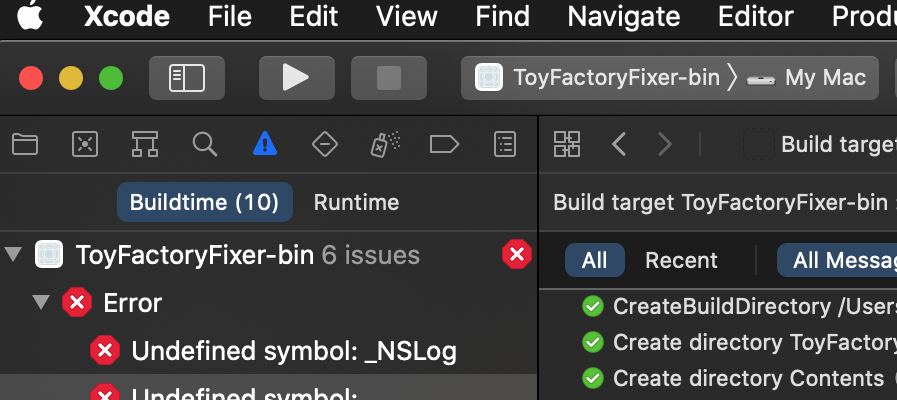Image resolution: width=897 pixels, height=400 pixels.
Task: Open the File menu
Action: [x=230, y=17]
